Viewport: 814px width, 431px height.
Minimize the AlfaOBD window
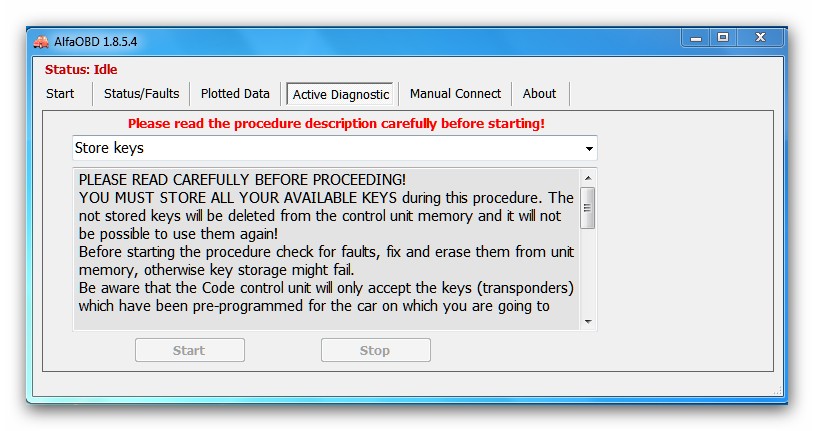click(696, 38)
